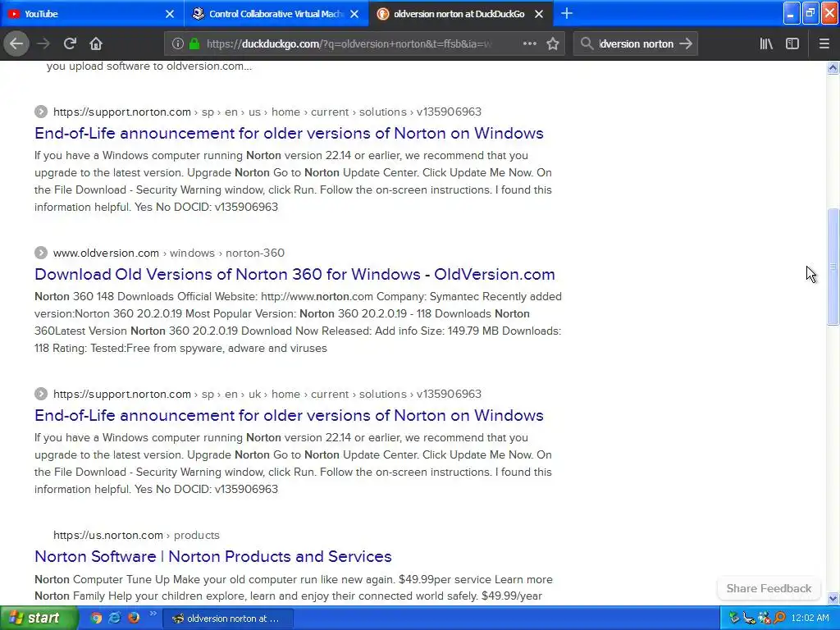Reload the current page
Screen dimensions: 840x630
pyautogui.click(x=70, y=43)
